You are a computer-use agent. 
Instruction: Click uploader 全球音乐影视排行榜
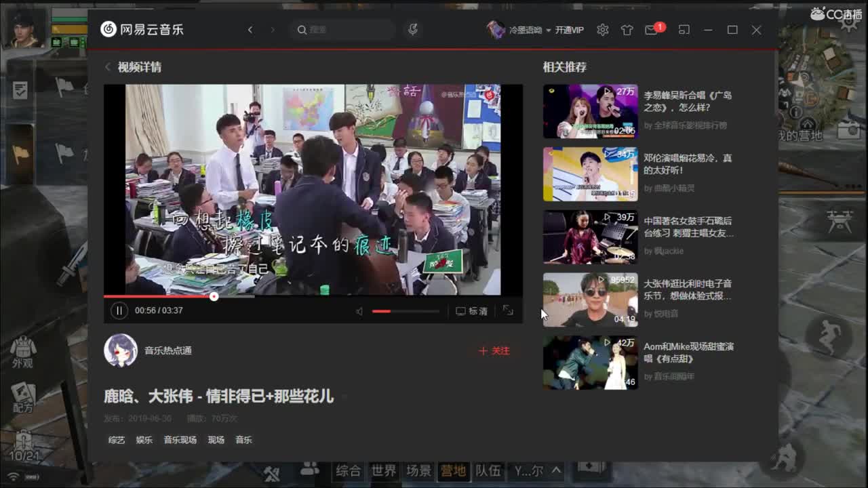[x=690, y=125]
